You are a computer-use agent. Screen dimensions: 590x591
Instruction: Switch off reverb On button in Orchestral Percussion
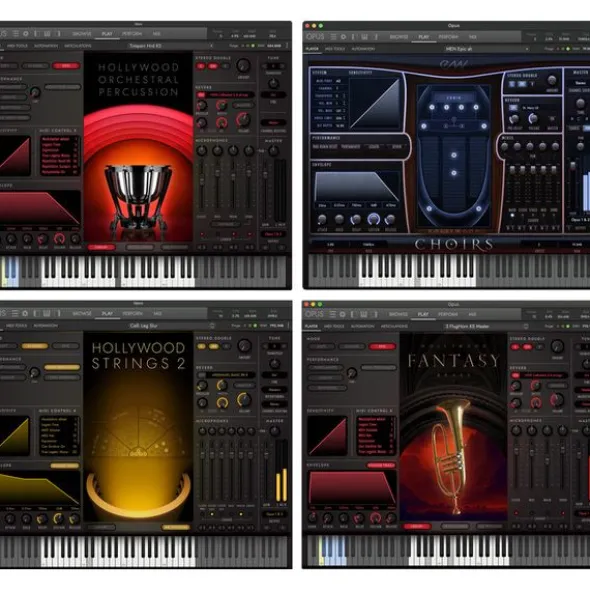tap(201, 95)
